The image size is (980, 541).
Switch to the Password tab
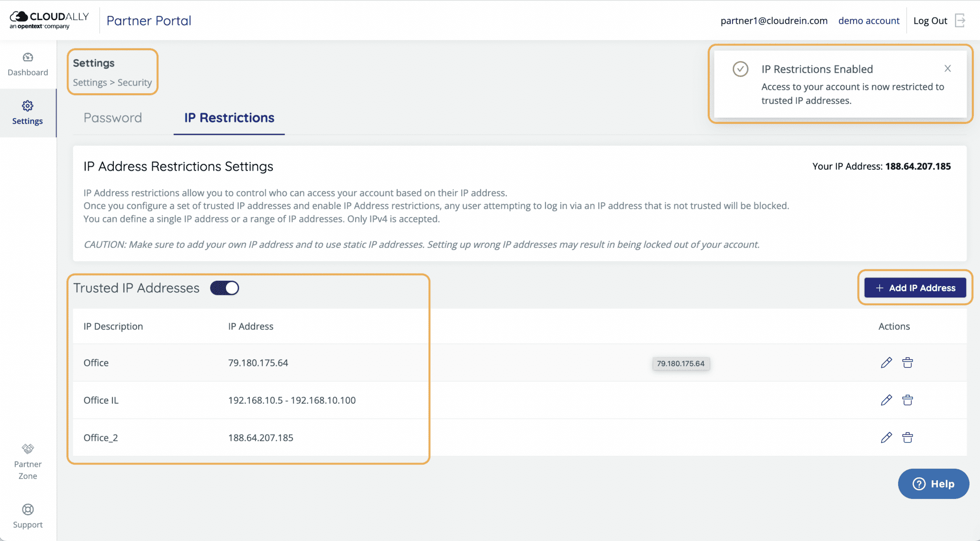[x=113, y=118]
